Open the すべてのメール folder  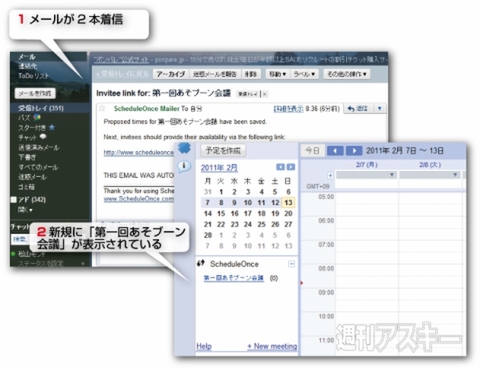[x=38, y=167]
